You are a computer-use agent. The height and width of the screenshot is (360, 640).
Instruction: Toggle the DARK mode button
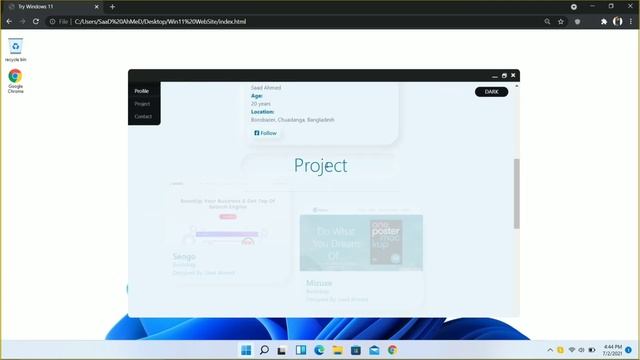pyautogui.click(x=491, y=92)
